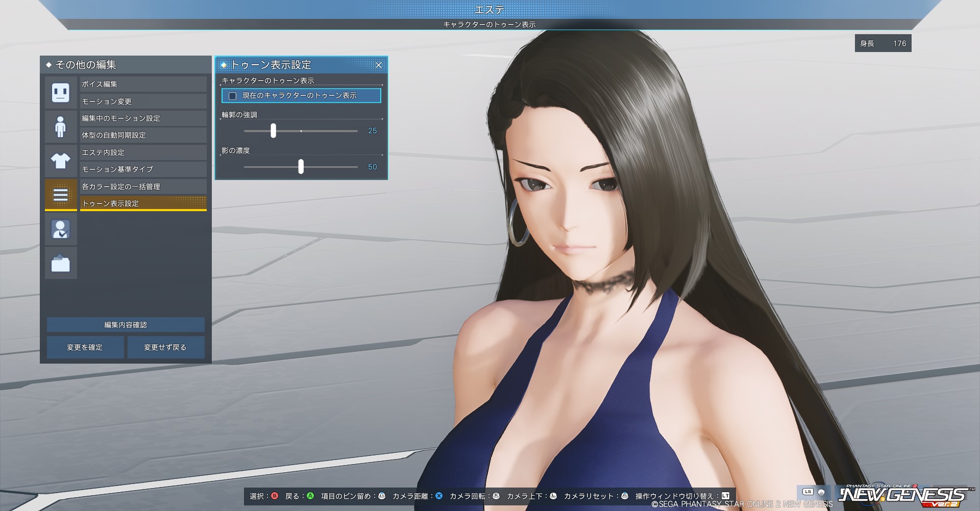Select the body motion category icon
The width and height of the screenshot is (980, 511).
pyautogui.click(x=61, y=126)
